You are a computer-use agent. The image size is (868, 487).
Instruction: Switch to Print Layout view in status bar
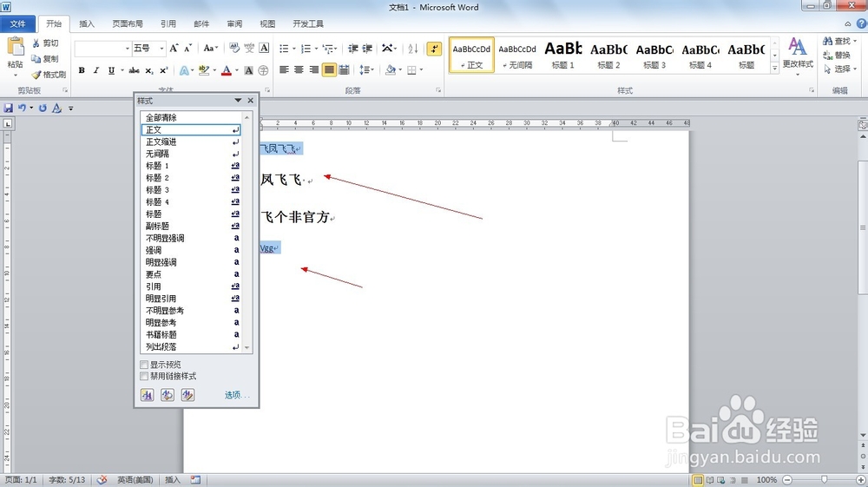[x=698, y=480]
